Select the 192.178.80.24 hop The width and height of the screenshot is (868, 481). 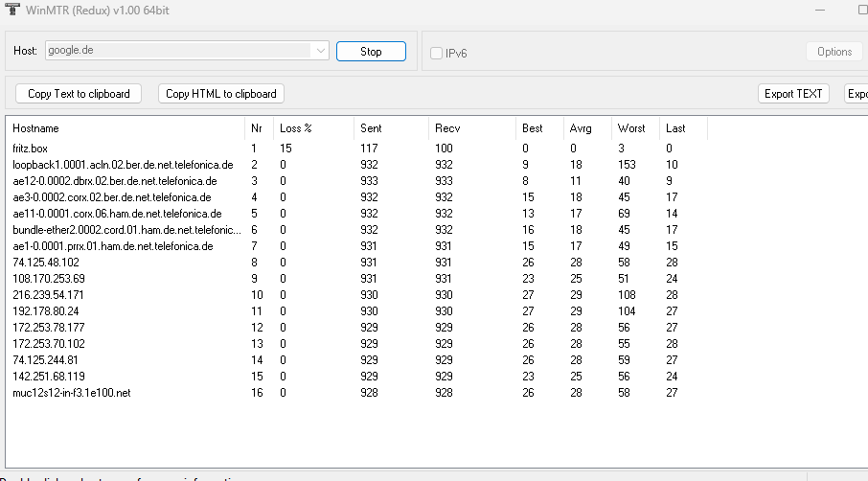(356, 311)
